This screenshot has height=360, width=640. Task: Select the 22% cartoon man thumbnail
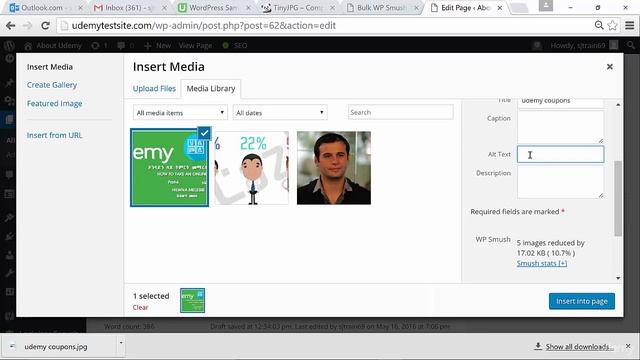(251, 168)
